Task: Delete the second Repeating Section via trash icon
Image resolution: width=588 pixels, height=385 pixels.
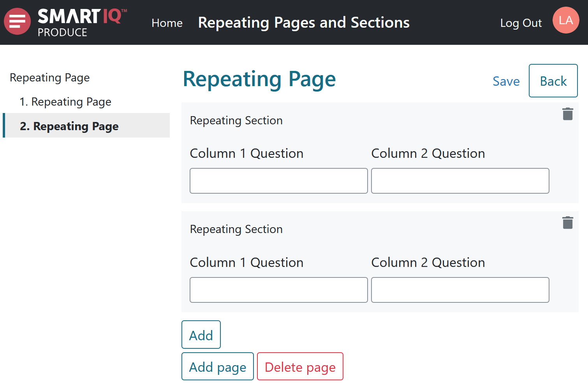Action: pos(567,223)
